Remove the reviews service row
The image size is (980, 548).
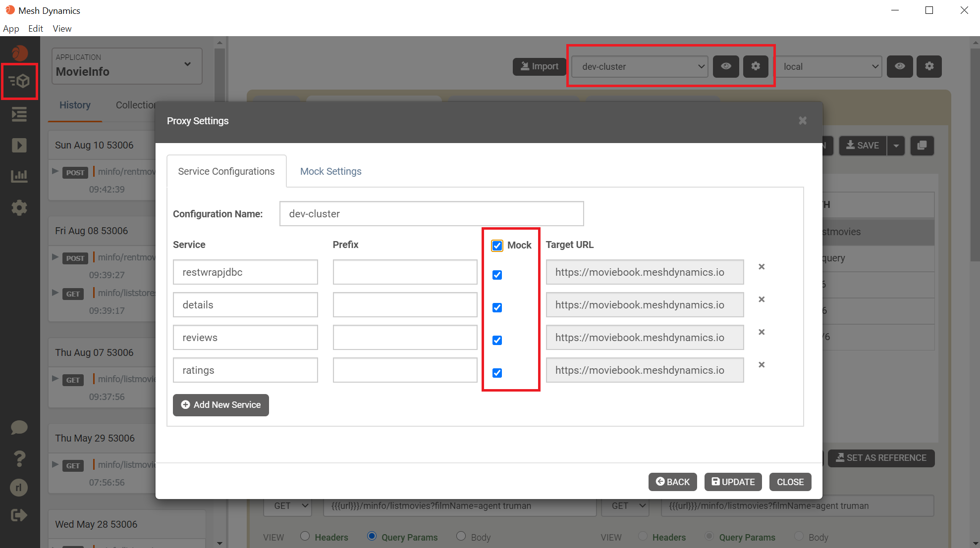coord(762,332)
